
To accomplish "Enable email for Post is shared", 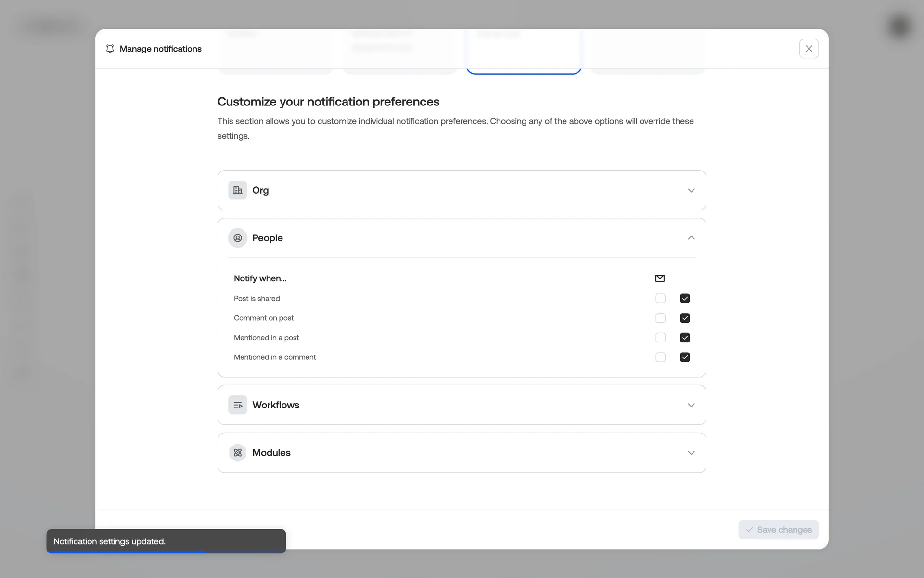I will (660, 299).
